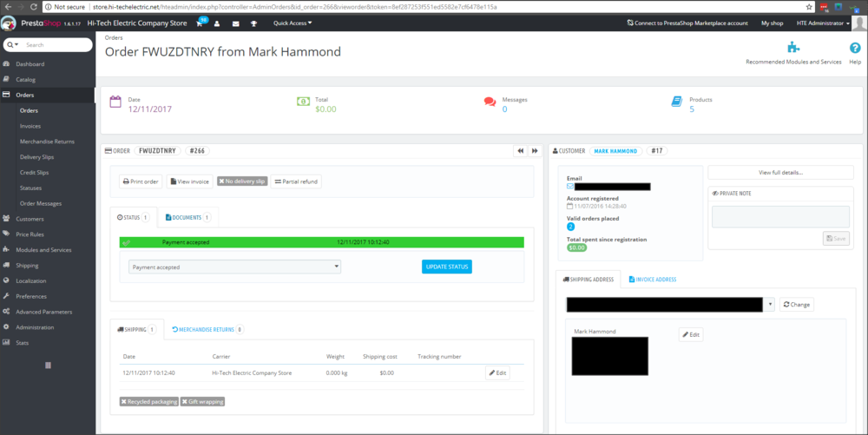
Task: Open the Payment accepted status dropdown
Action: (x=234, y=267)
